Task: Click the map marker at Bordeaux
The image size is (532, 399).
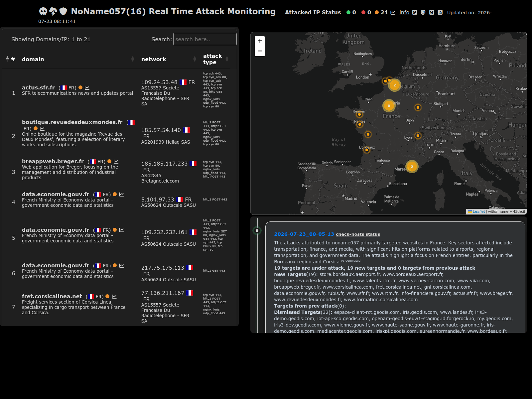Action: [366, 150]
